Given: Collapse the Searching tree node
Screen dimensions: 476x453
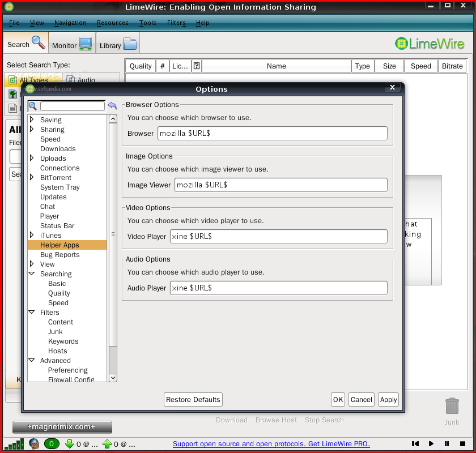Looking at the screenshot, I should 32,273.
